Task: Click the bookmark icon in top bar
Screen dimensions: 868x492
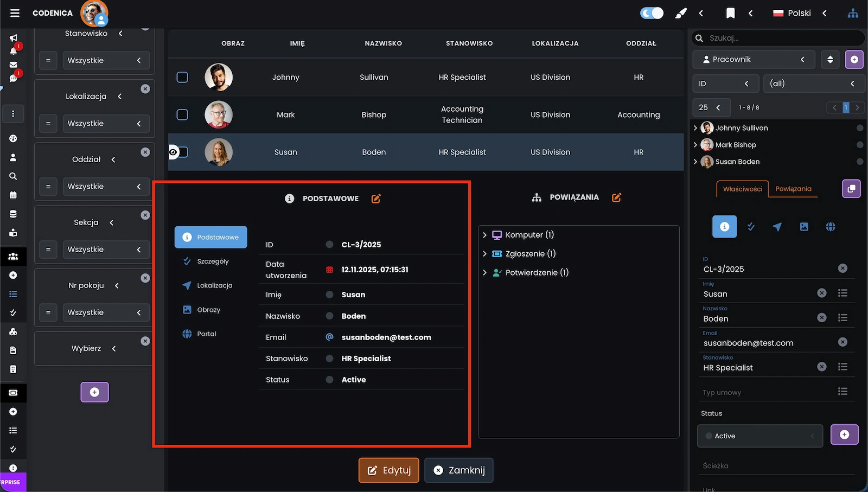Action: pyautogui.click(x=730, y=13)
